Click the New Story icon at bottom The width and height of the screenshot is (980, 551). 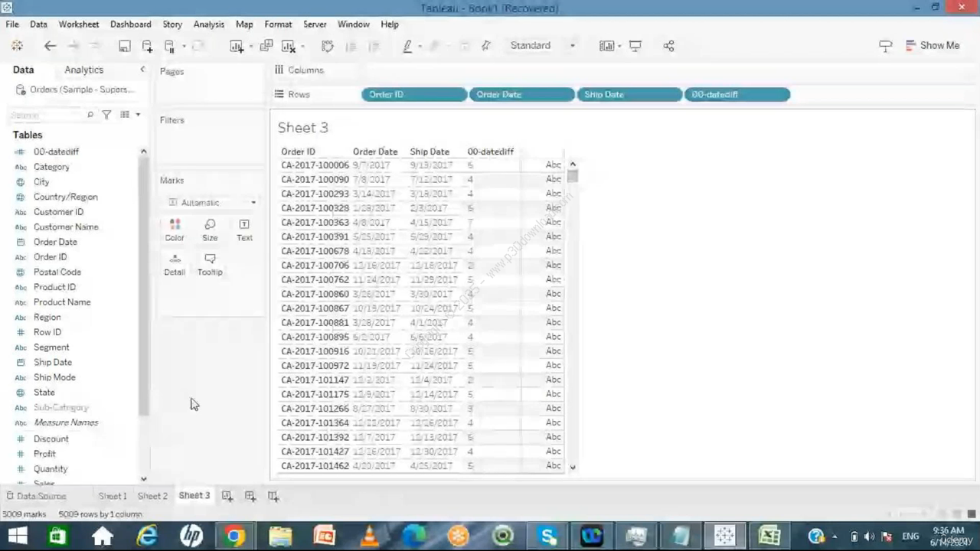click(x=273, y=496)
